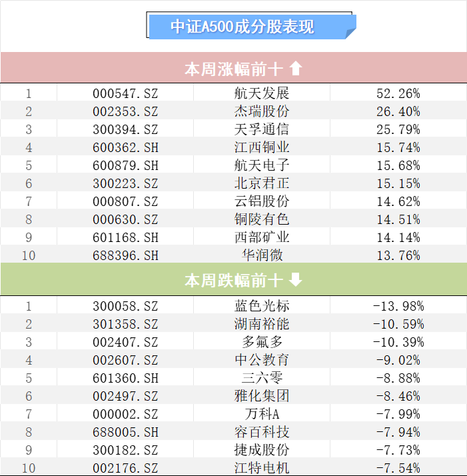467x476 pixels.
Task: Click the 湖南裕能 name cell
Action: 262,324
